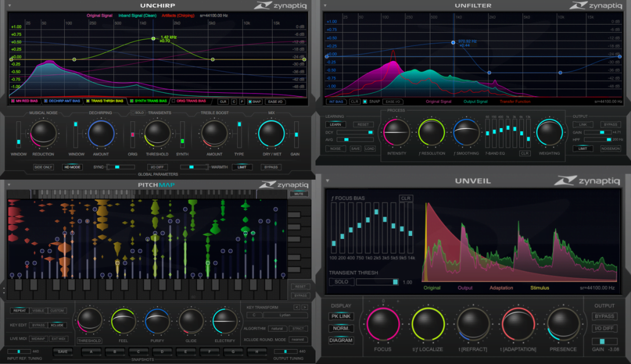Screen dimensions: 631x364
Task: Select the VISIBLE keyboard mode in PITCHMAP
Action: [38, 310]
